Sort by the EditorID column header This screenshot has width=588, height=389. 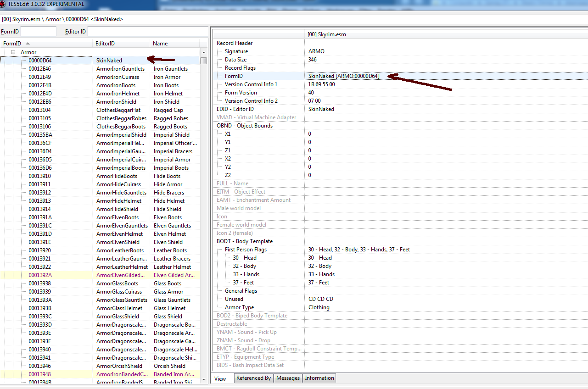pos(122,43)
